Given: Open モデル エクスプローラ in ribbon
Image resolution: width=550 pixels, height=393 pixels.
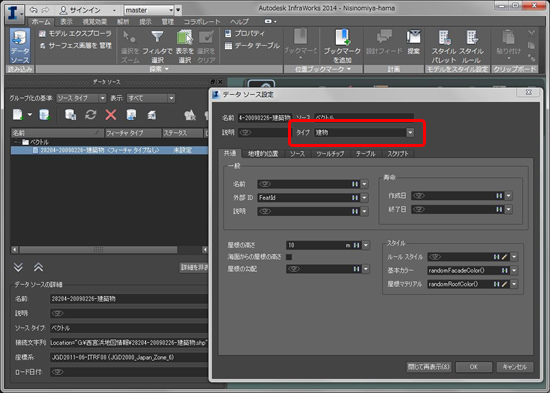Looking at the screenshot, I should tap(75, 34).
